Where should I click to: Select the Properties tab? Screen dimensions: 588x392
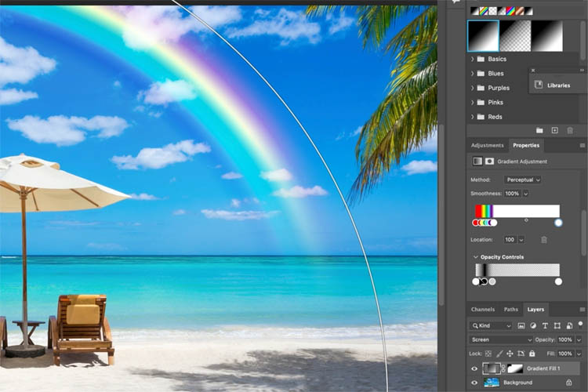[526, 145]
